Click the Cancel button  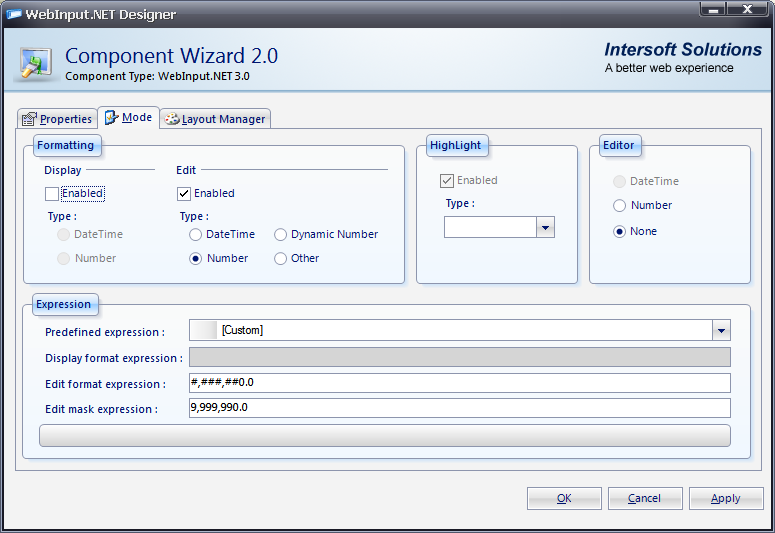(644, 498)
